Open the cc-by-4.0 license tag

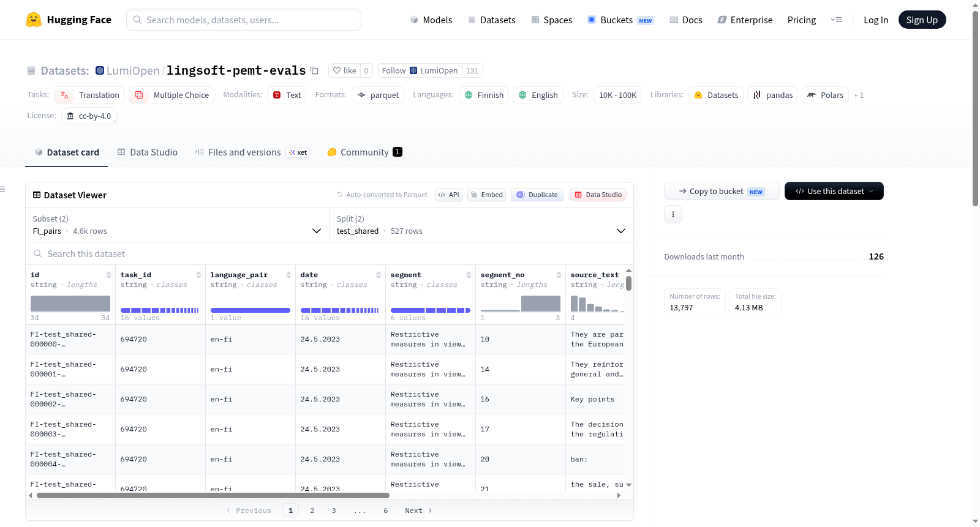pos(89,116)
